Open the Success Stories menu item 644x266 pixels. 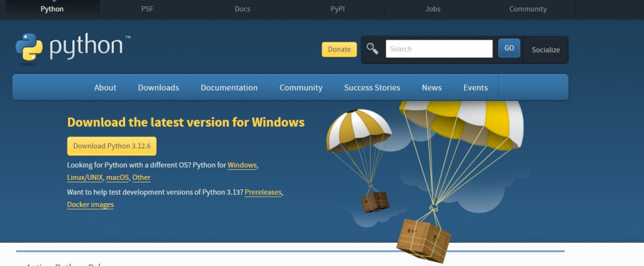(372, 87)
